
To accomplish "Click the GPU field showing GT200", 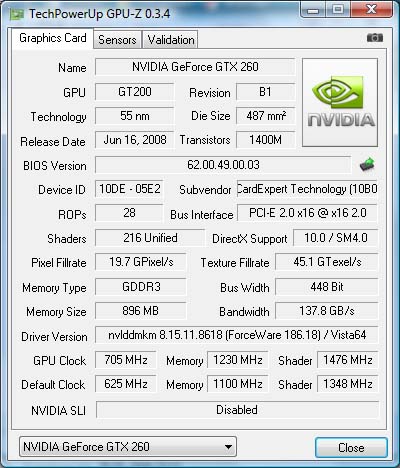I will coord(134,92).
